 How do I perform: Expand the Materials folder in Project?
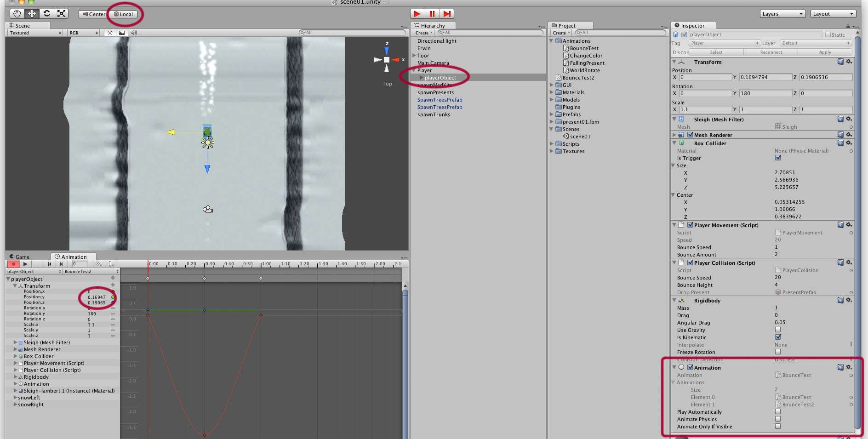pyautogui.click(x=552, y=92)
